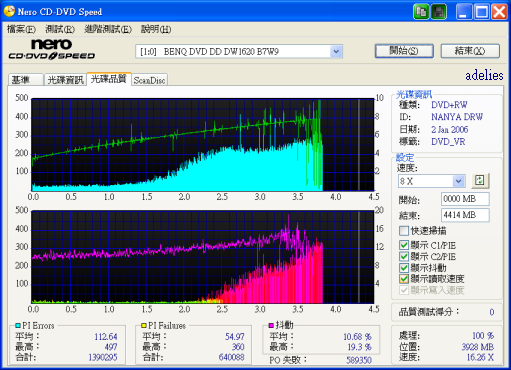511x370 pixels.
Task: Uncheck the show jitter checkbox
Action: tap(404, 268)
